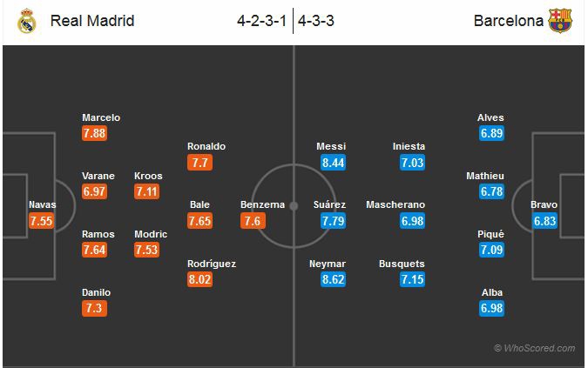
Task: Click Rodríguez's 8.02 rating badge
Action: point(199,279)
